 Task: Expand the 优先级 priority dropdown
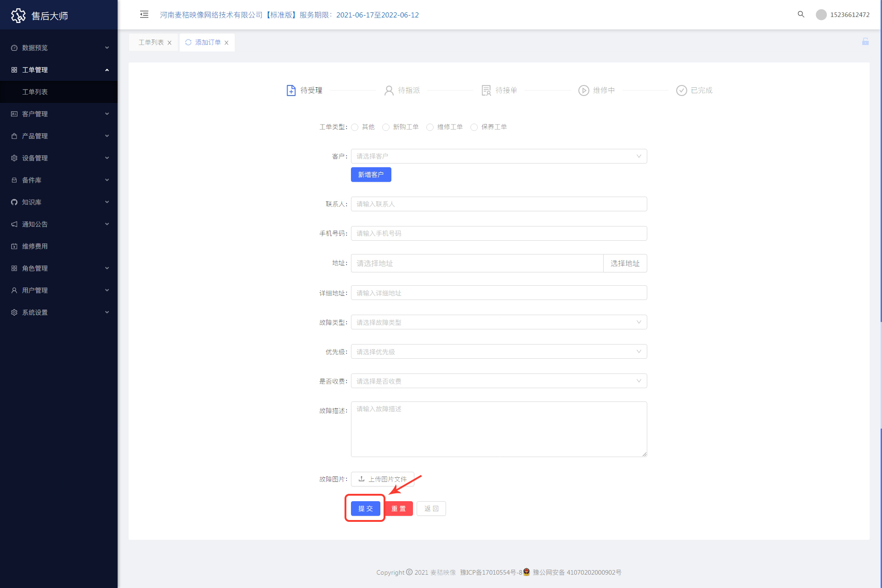click(x=498, y=351)
